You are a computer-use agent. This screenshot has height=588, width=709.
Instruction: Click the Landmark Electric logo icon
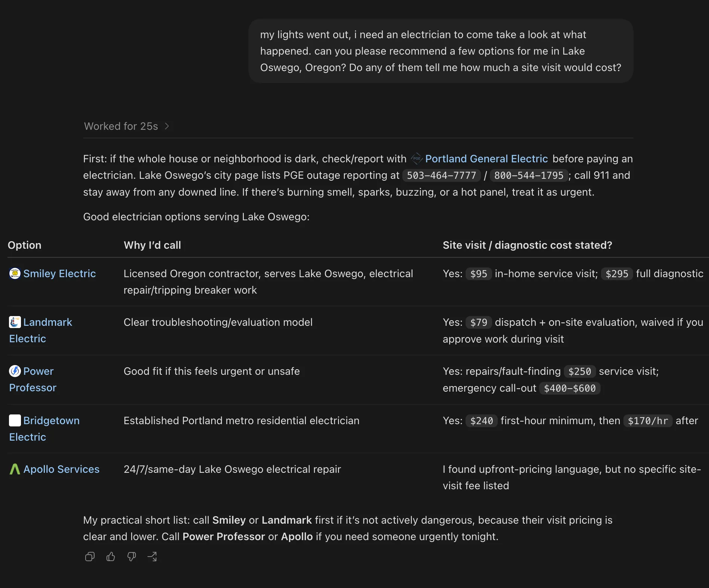[x=15, y=322]
